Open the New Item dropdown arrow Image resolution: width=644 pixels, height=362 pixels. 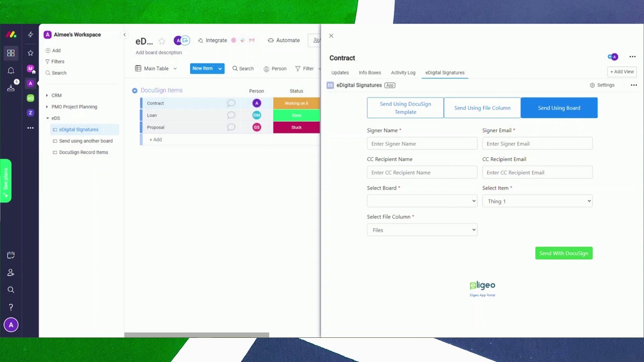220,68
